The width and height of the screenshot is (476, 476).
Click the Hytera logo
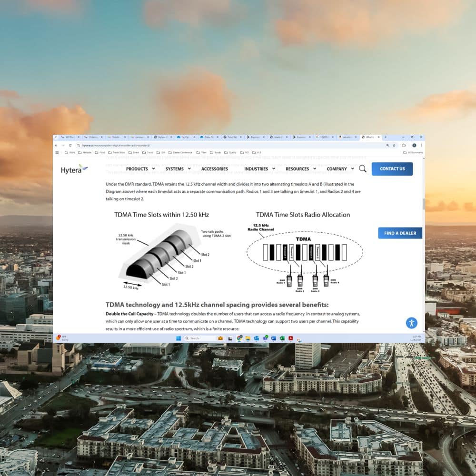click(x=74, y=169)
